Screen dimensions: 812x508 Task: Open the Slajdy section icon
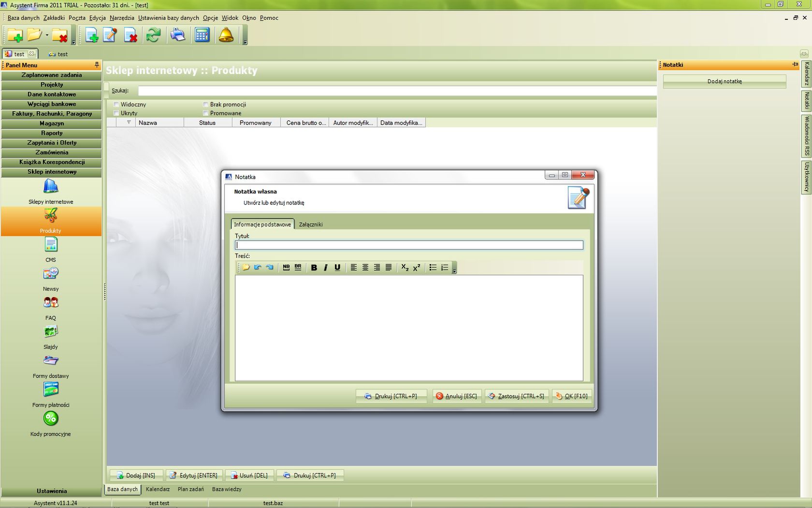(51, 337)
